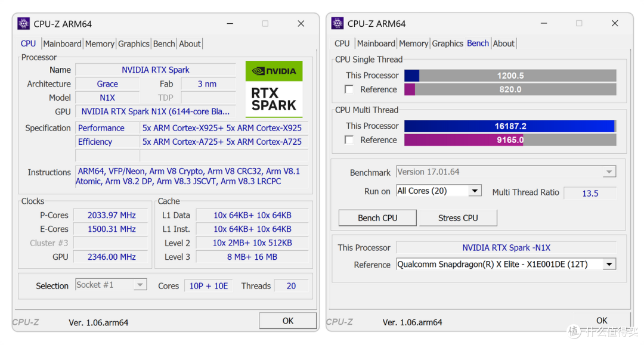Click the Level 3 cache value

click(252, 257)
